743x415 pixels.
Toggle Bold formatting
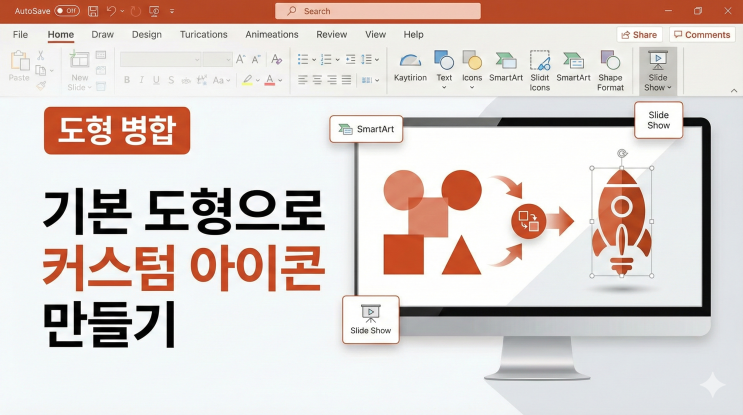tap(127, 80)
